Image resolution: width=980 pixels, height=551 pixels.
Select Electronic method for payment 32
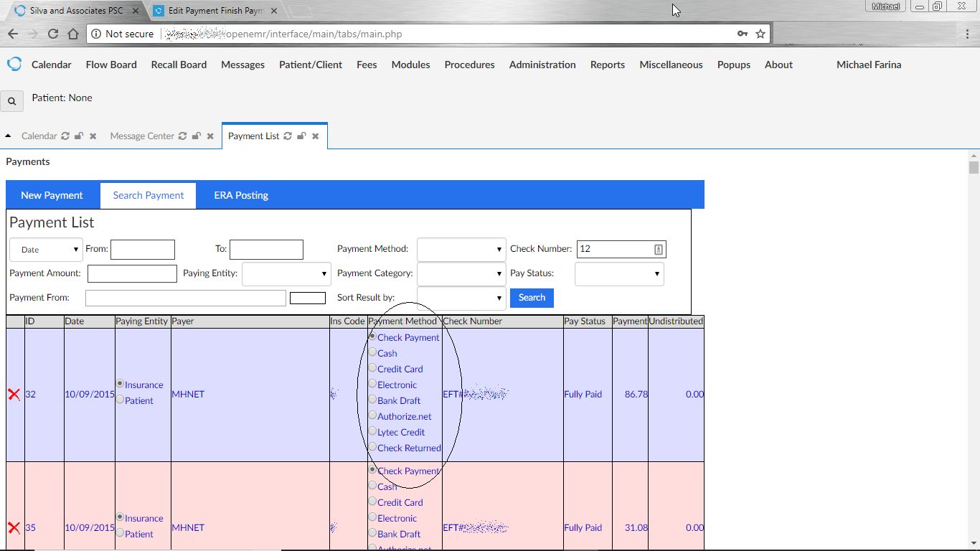click(x=372, y=383)
